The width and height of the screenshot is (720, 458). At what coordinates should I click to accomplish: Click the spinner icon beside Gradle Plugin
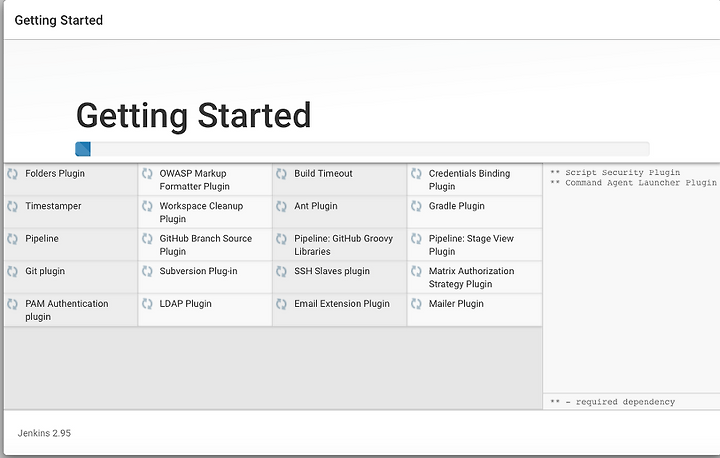click(x=416, y=206)
